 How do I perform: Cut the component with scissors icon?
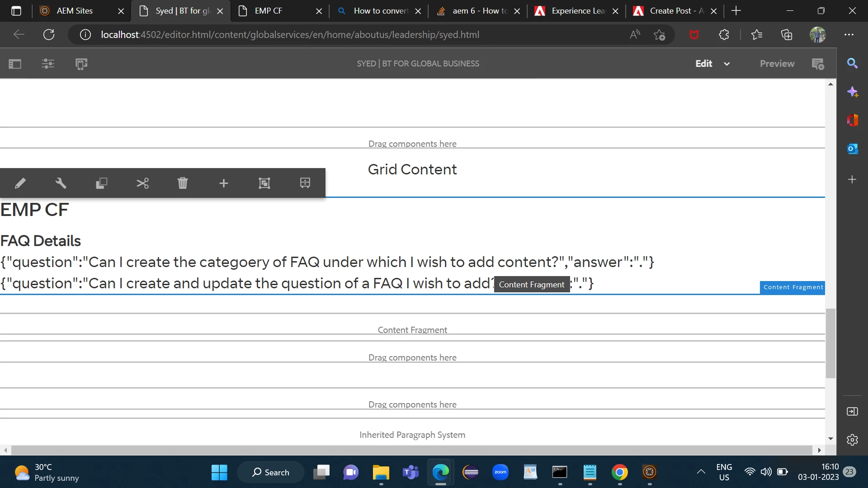[142, 183]
